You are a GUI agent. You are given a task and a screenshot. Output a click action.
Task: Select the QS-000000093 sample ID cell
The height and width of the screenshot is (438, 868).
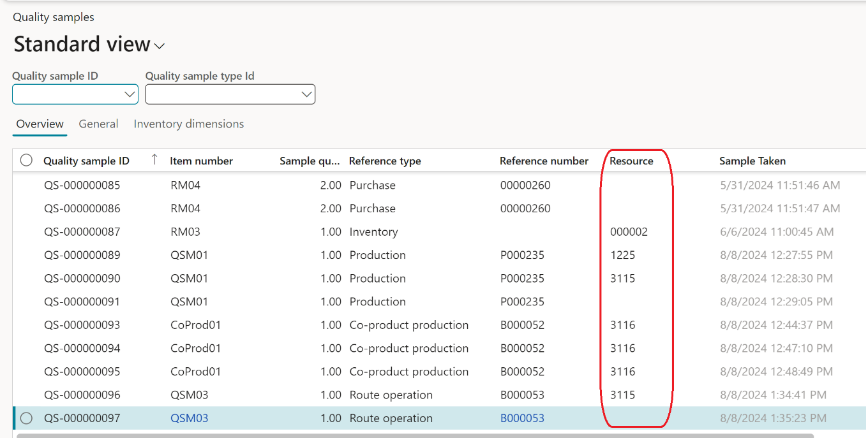[x=82, y=325]
